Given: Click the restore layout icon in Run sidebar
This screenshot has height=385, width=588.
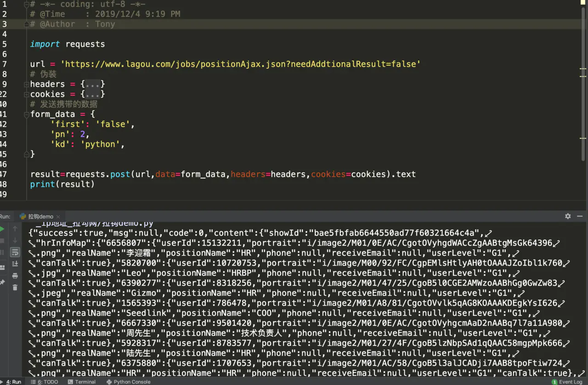Looking at the screenshot, I should (x=2, y=267).
